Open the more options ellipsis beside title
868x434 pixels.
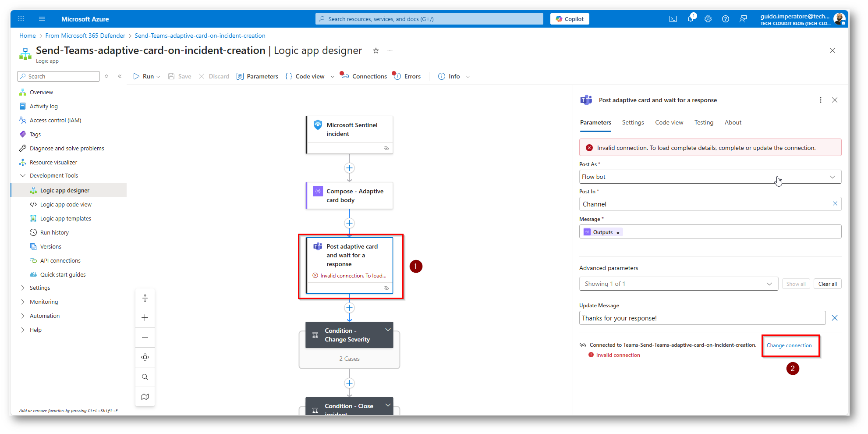(390, 50)
